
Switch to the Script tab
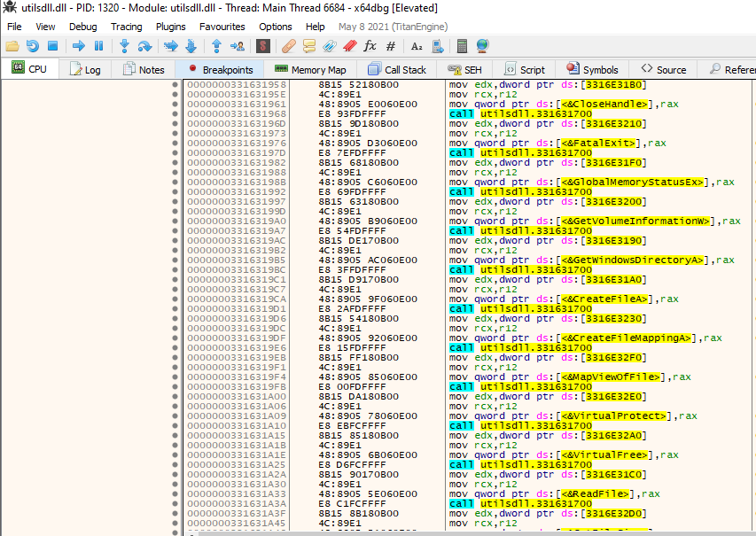[x=524, y=69]
